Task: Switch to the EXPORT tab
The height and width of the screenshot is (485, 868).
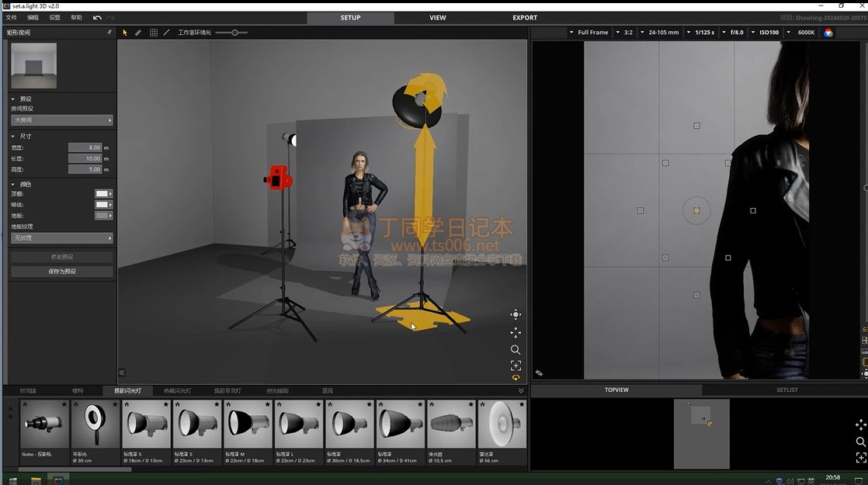Action: tap(525, 17)
